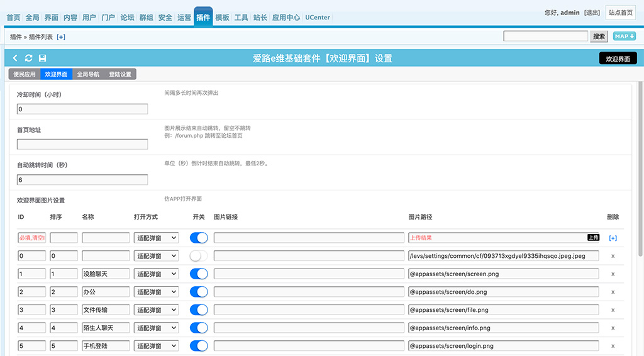Open the 应用中心 top menu item
The width and height of the screenshot is (644, 356).
click(x=286, y=18)
